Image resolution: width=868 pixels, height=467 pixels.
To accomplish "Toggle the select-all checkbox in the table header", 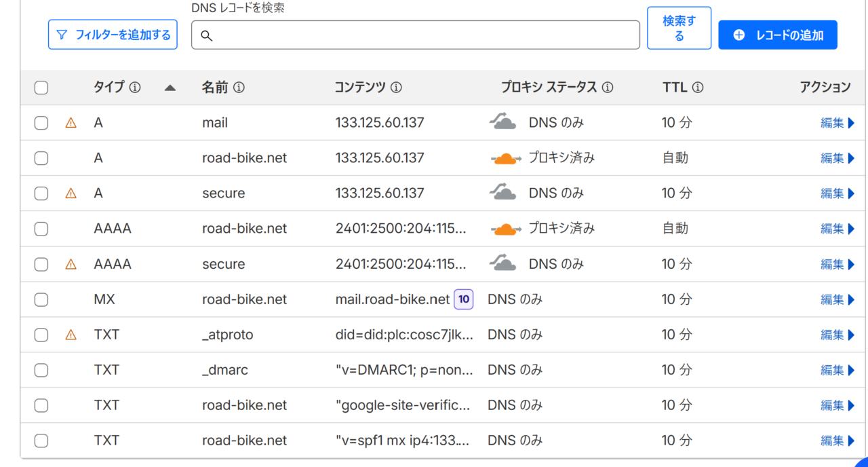I will tap(41, 88).
